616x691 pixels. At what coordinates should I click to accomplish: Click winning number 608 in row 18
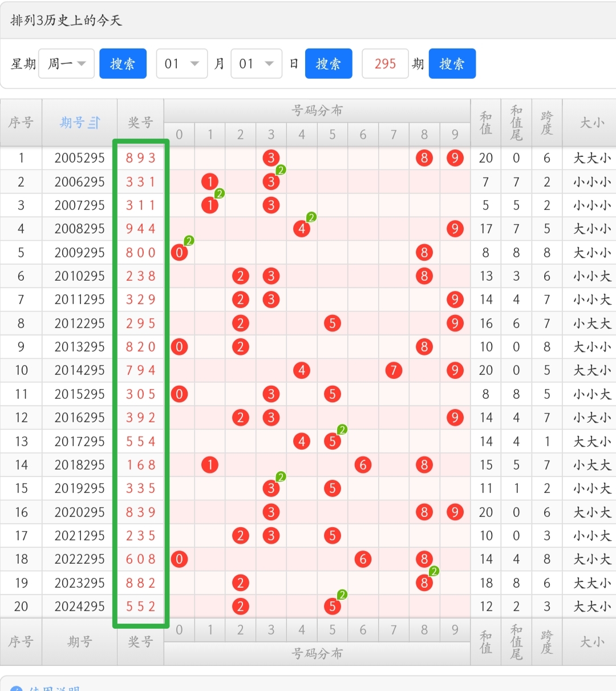141,559
